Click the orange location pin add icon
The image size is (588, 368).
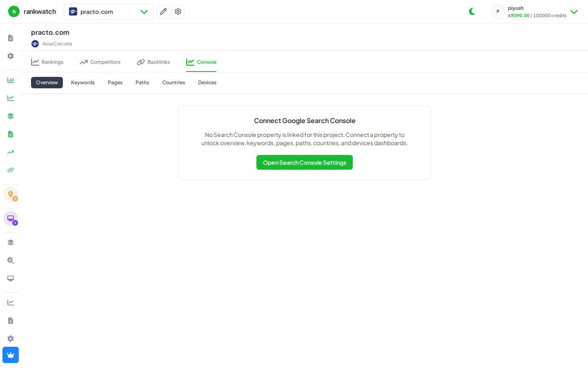(x=11, y=194)
